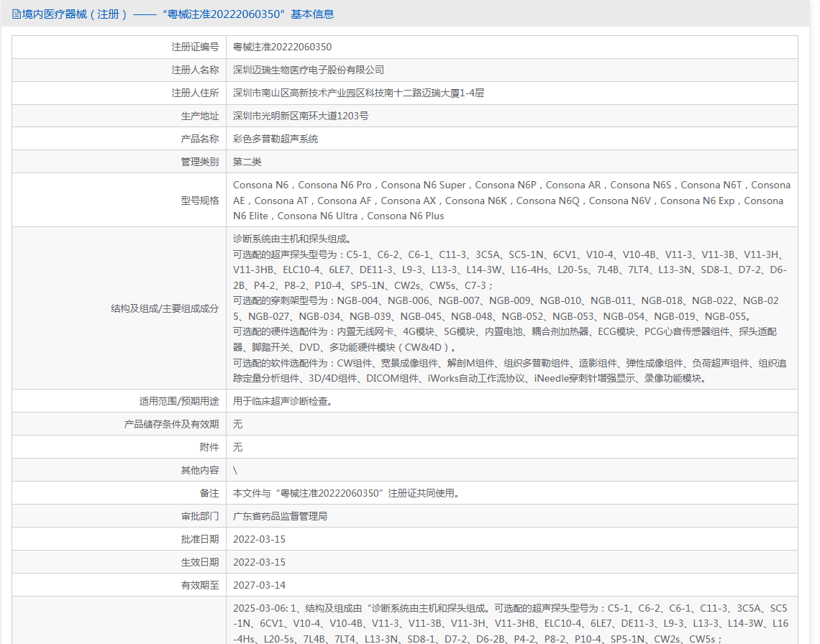Select the 批准日期 value 2022-03-15
Image resolution: width=820 pixels, height=644 pixels.
260,540
